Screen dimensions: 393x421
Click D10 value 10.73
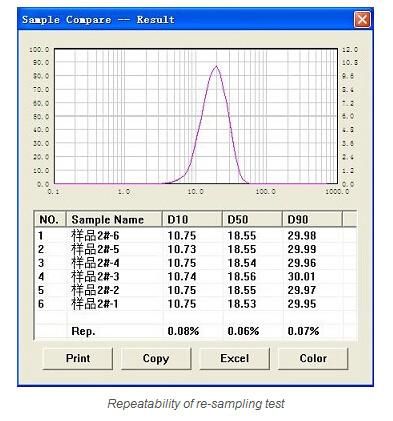coord(182,249)
